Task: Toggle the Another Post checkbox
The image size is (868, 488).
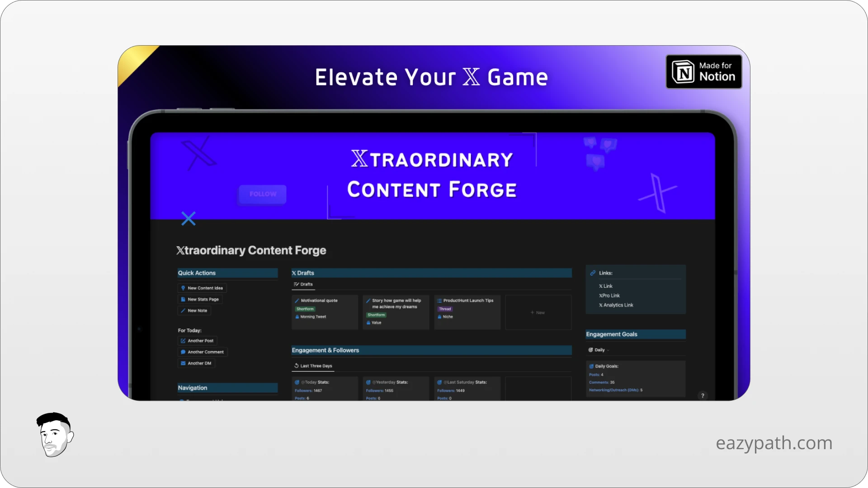Action: coord(183,340)
